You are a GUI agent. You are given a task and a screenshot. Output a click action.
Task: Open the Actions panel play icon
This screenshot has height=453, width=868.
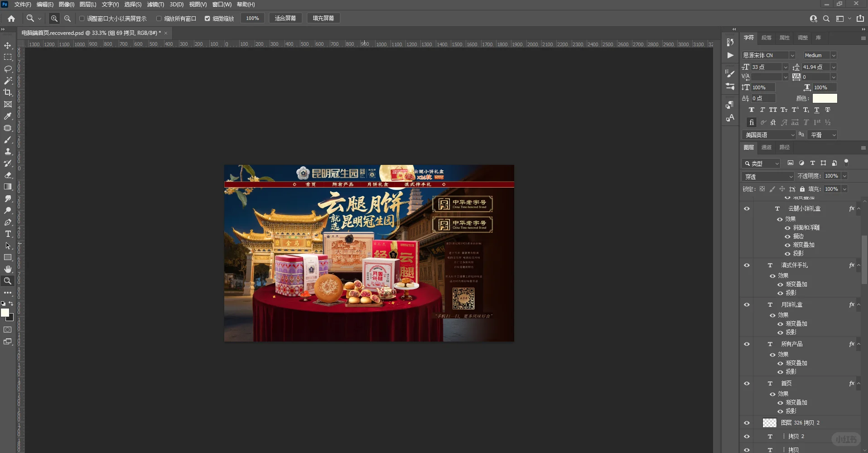click(x=730, y=55)
